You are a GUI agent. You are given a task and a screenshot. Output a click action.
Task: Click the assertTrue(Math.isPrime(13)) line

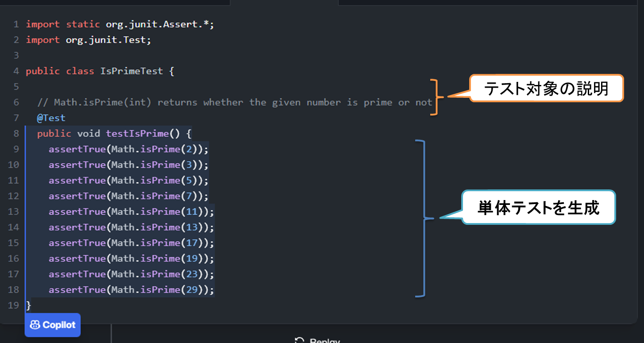tap(131, 227)
